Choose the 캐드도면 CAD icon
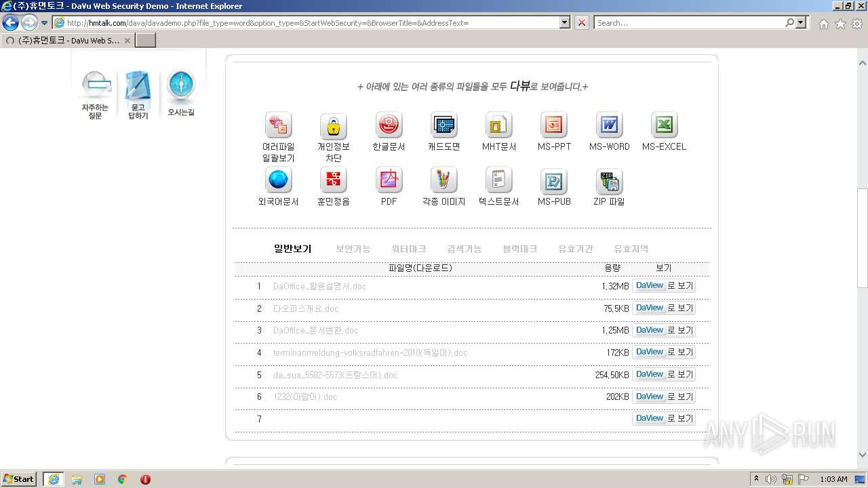 [x=444, y=125]
